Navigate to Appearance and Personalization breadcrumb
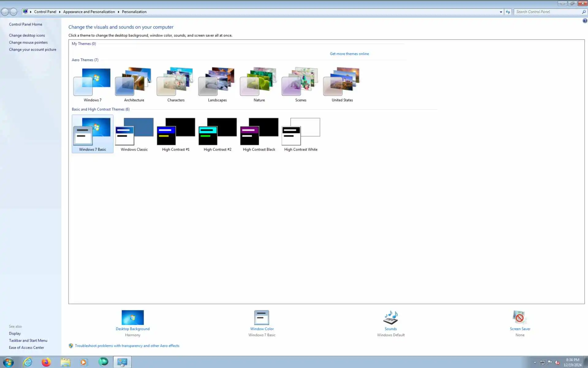Screen dimensions: 588x368 coord(89,12)
